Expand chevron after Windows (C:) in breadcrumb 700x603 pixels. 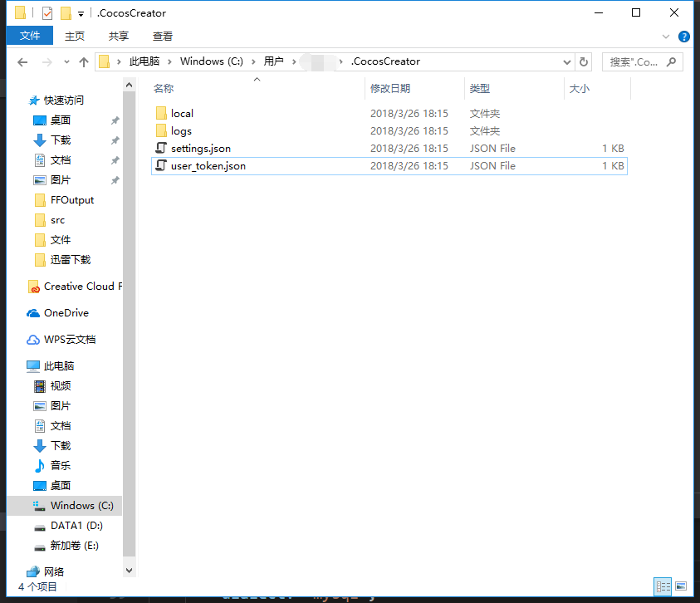tap(253, 62)
